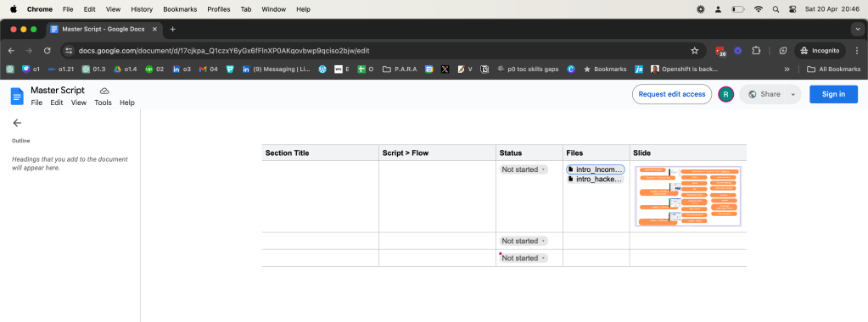Click the red extension with badge 26
Image resolution: width=868 pixels, height=322 pixels.
click(720, 51)
